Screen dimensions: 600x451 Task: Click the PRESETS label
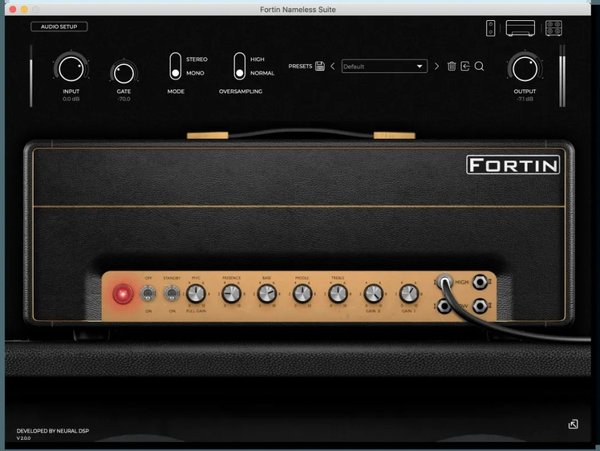300,66
